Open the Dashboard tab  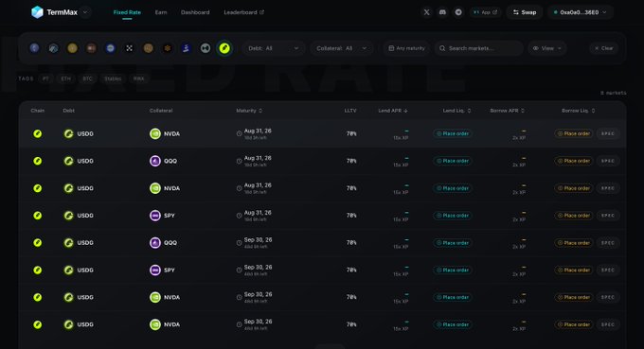click(195, 12)
